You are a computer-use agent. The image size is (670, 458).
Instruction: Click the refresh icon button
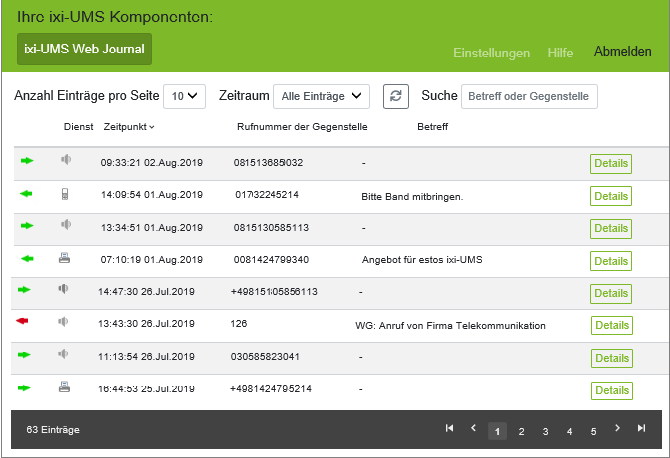tap(396, 96)
